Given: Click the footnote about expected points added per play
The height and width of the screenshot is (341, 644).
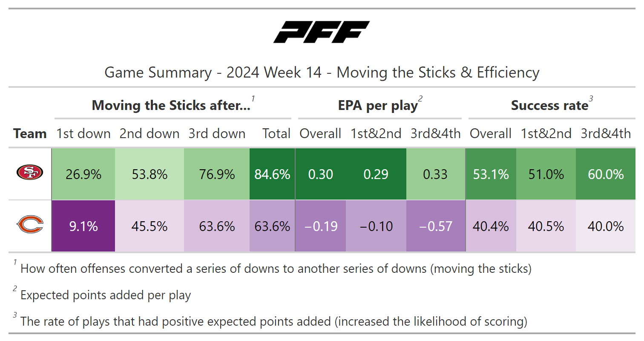Looking at the screenshot, I should (106, 295).
